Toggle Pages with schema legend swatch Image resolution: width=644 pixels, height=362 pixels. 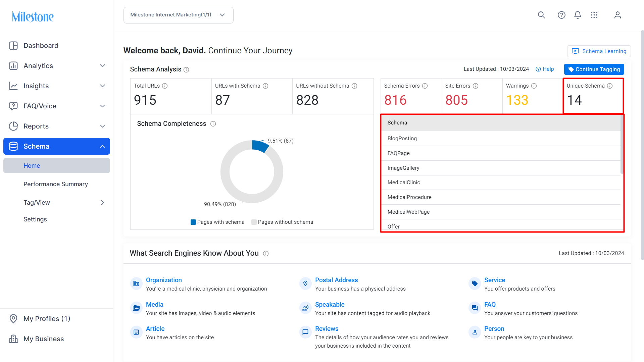click(193, 222)
